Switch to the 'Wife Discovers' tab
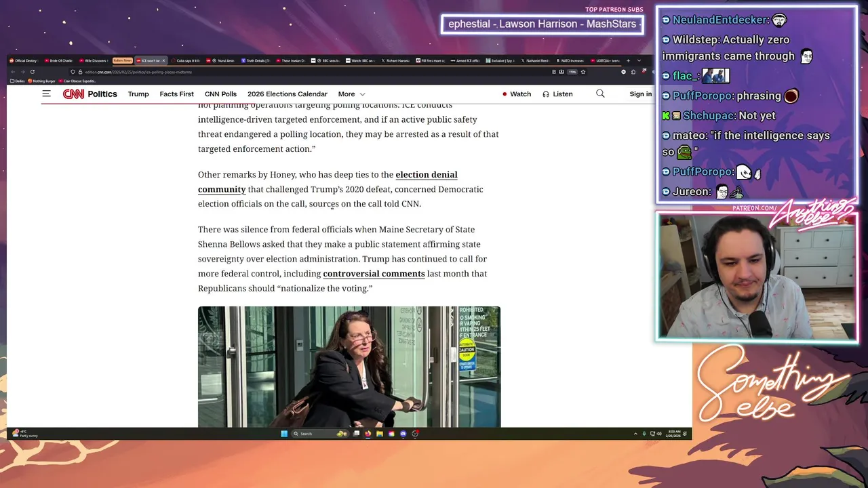The image size is (868, 488). (x=93, y=60)
